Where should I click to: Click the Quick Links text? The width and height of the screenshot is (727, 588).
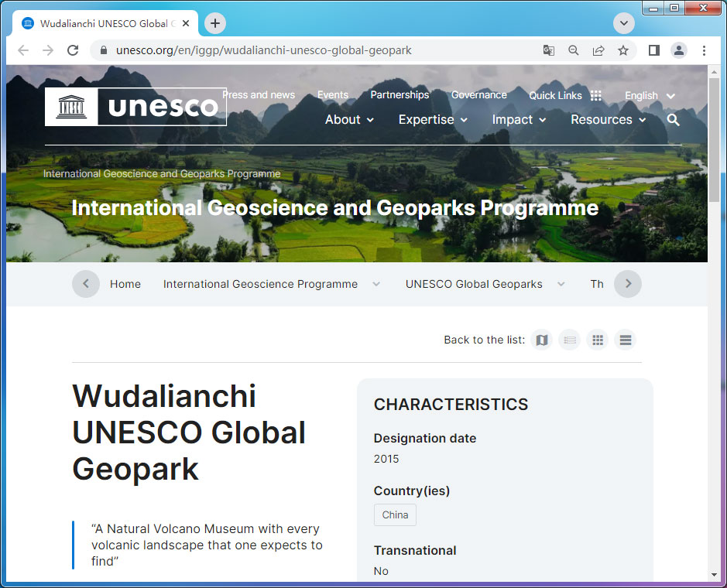(x=555, y=95)
